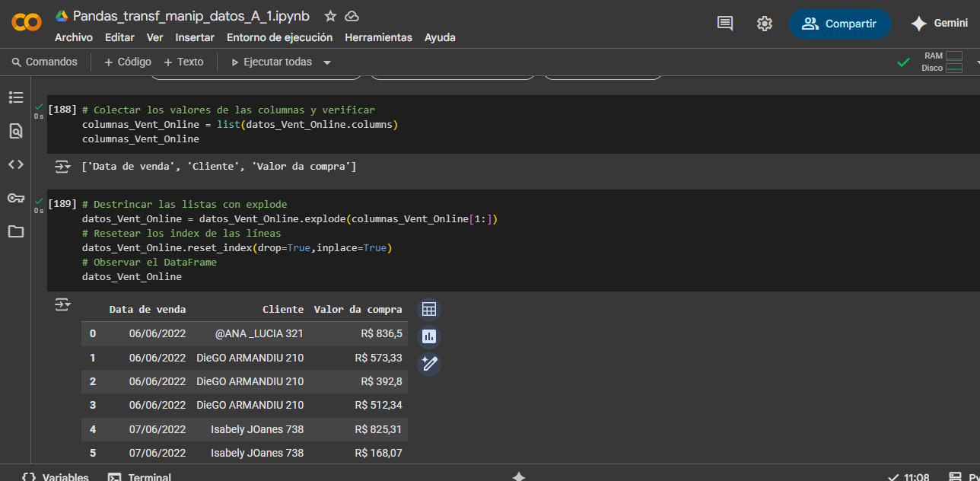The image size is (980, 481).
Task: Click the 'Cliente' column header
Action: (283, 310)
